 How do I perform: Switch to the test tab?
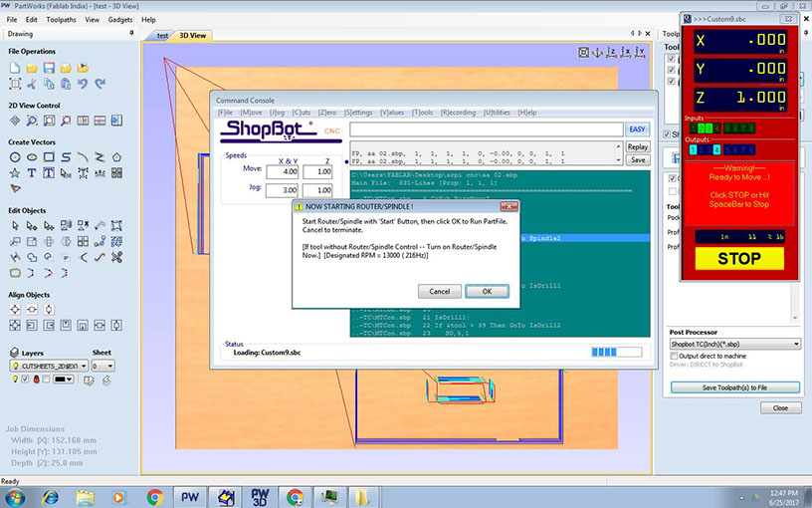162,36
